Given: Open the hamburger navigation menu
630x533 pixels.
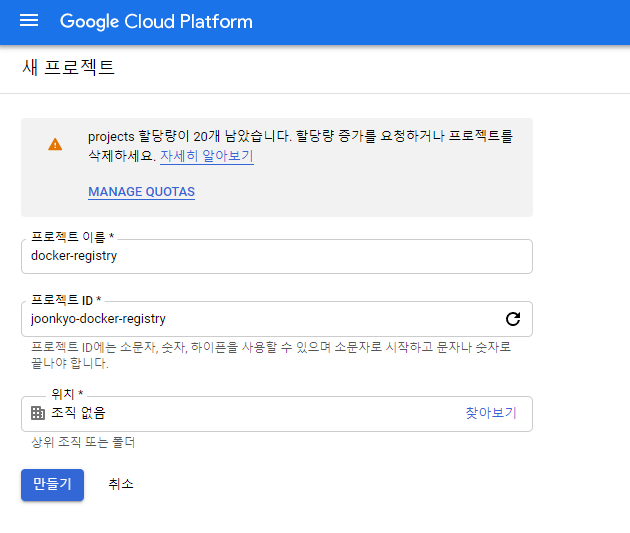Looking at the screenshot, I should pos(29,20).
